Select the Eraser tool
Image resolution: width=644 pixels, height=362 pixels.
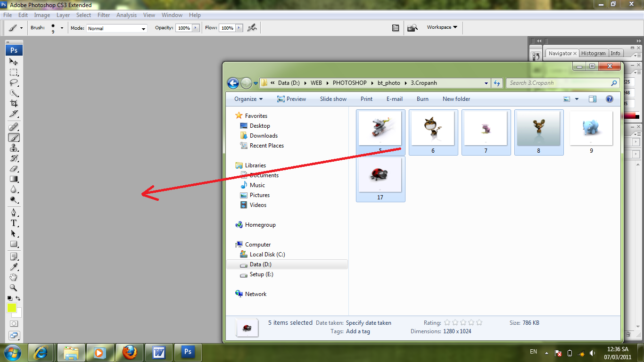pos(14,169)
